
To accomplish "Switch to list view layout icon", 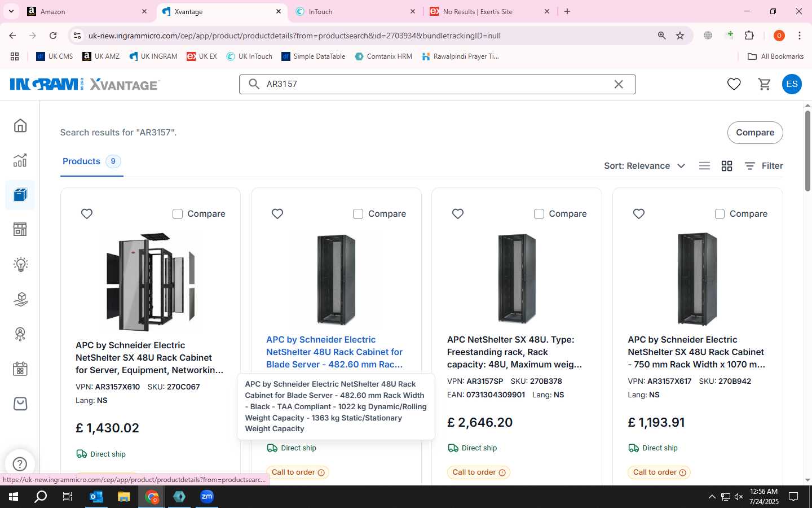I will pyautogui.click(x=704, y=166).
